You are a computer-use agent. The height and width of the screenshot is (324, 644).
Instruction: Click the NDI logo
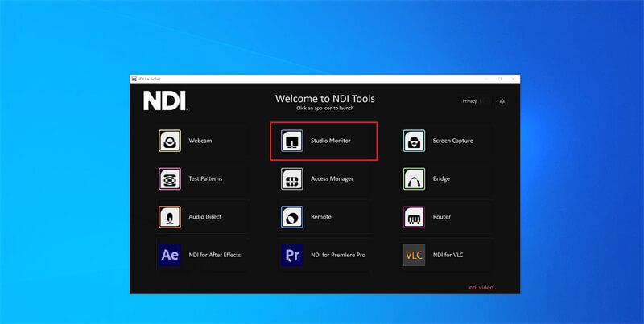tap(165, 100)
